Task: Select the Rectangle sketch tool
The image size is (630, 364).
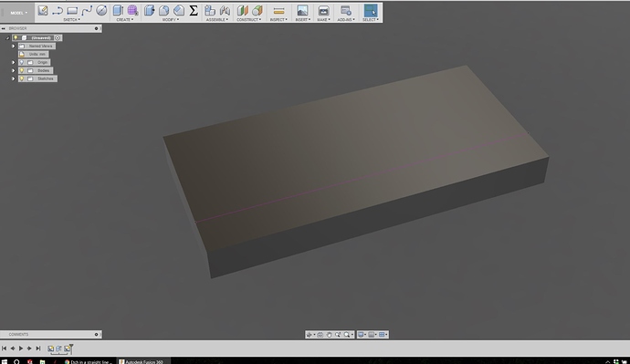Action: coord(72,10)
